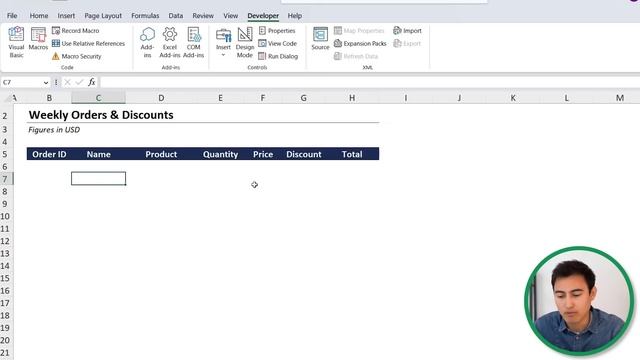The height and width of the screenshot is (360, 640).
Task: Click the Order ID header cell
Action: point(49,154)
